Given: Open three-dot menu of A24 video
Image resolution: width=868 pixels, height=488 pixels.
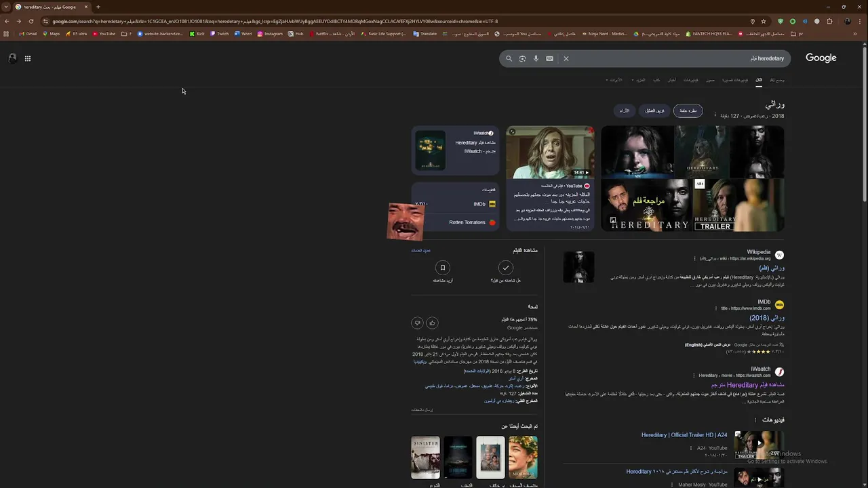Looking at the screenshot, I should [691, 448].
